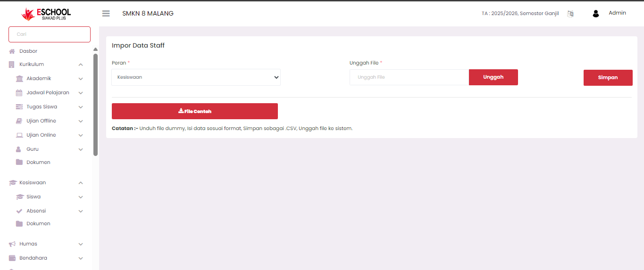
Task: Click the hamburger menu icon
Action: (106, 14)
